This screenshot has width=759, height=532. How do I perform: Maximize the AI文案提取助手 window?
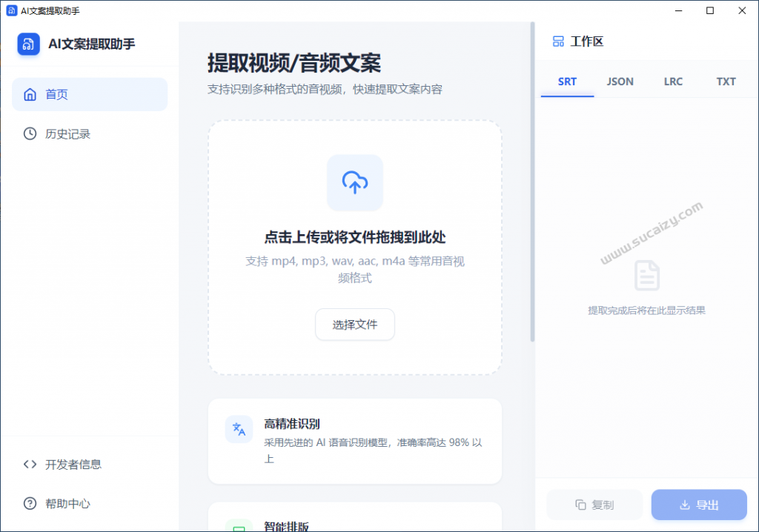(x=710, y=10)
